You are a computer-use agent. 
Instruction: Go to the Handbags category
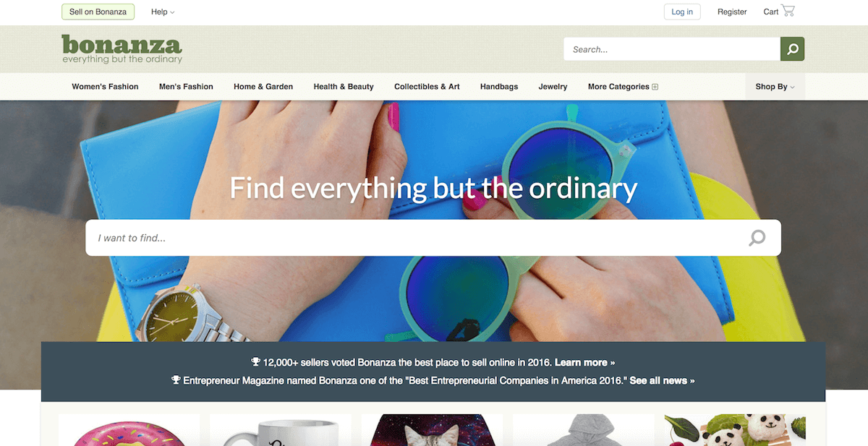tap(499, 87)
